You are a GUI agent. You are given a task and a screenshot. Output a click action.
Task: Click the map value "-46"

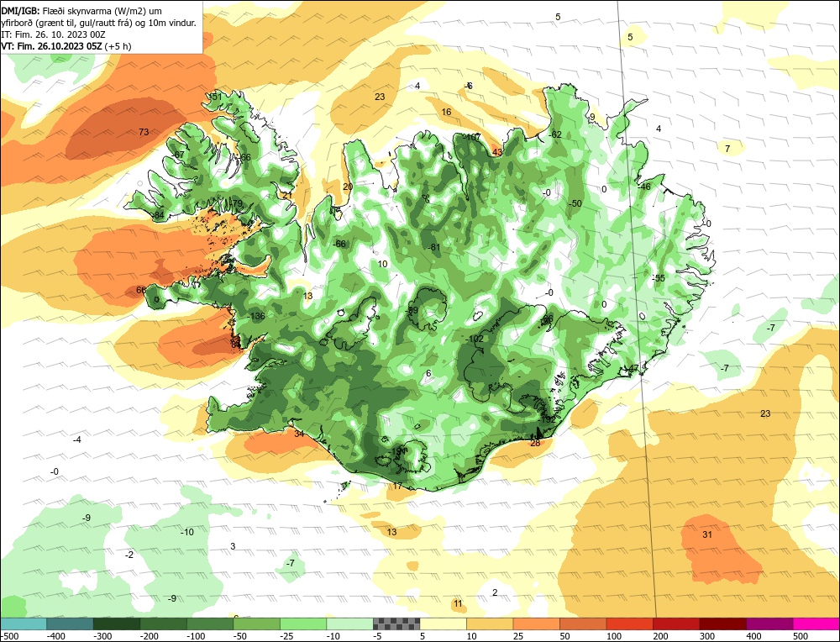643,187
